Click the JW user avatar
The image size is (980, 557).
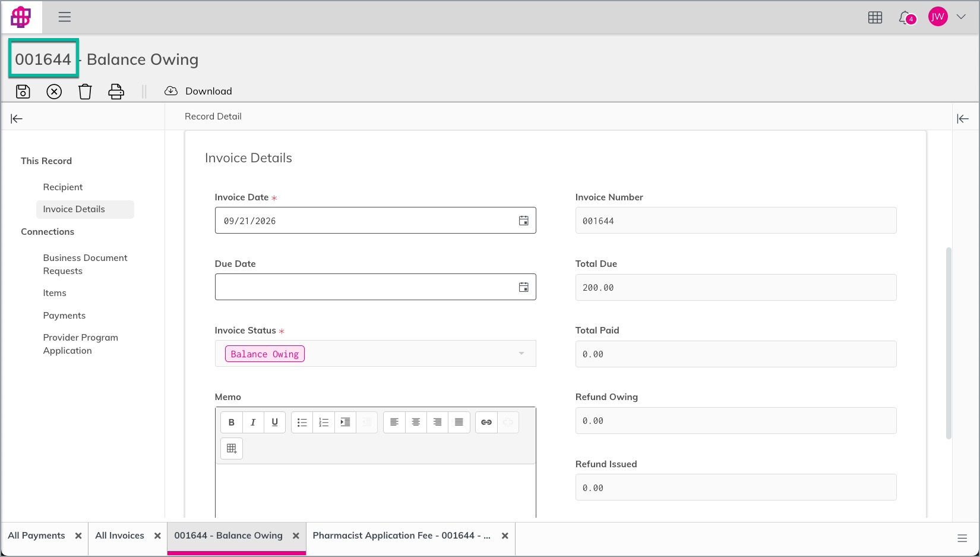click(x=938, y=17)
